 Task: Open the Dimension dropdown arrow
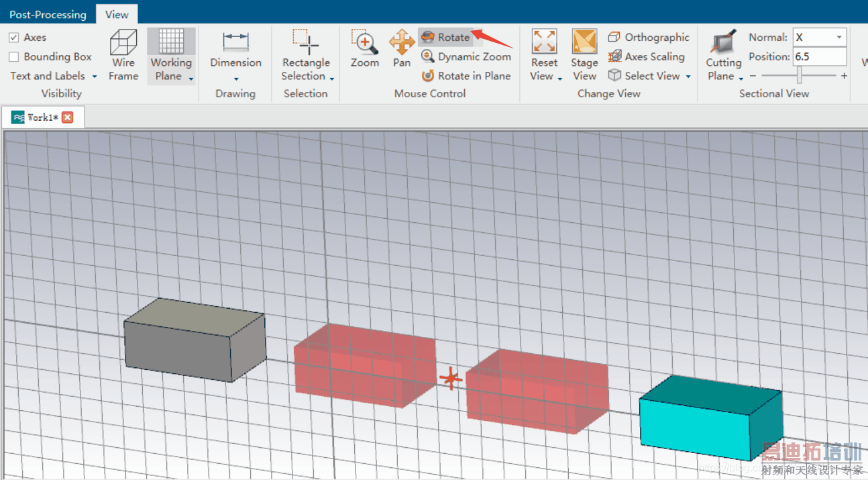click(235, 79)
